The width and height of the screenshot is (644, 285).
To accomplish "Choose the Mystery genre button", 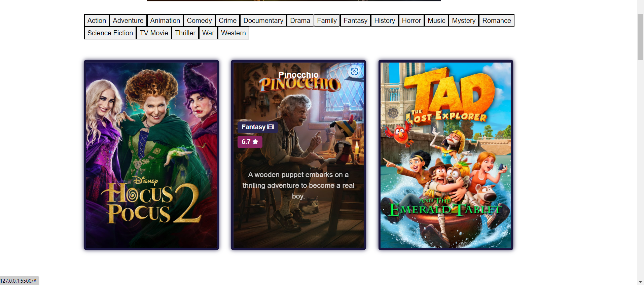I will pos(464,21).
